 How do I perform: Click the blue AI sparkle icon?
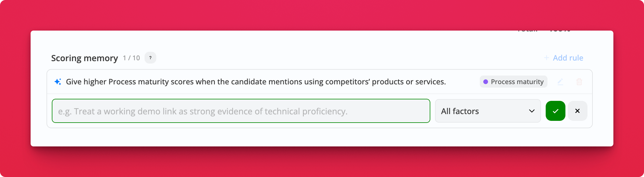pos(58,82)
